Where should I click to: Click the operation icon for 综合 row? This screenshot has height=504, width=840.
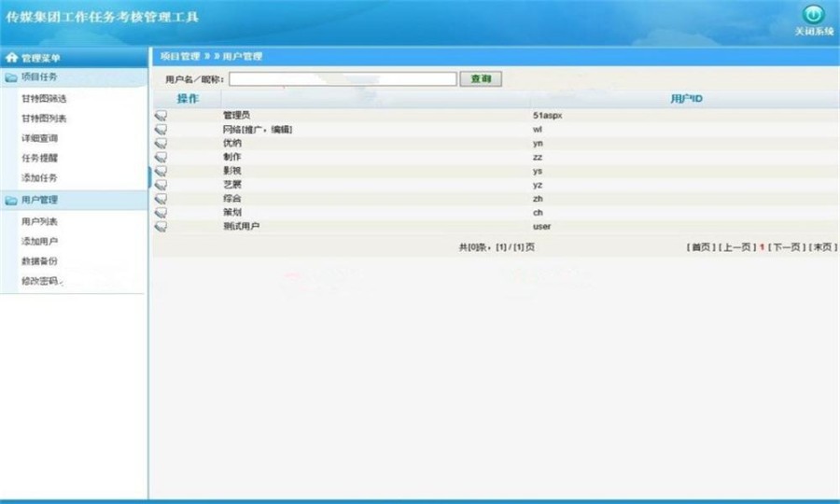tap(161, 199)
